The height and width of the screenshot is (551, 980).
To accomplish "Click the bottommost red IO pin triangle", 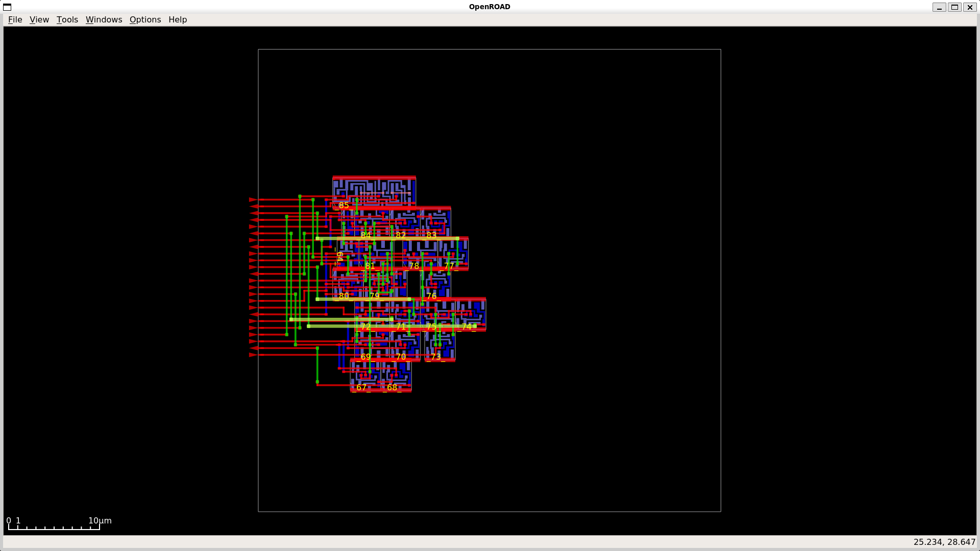I will point(253,355).
